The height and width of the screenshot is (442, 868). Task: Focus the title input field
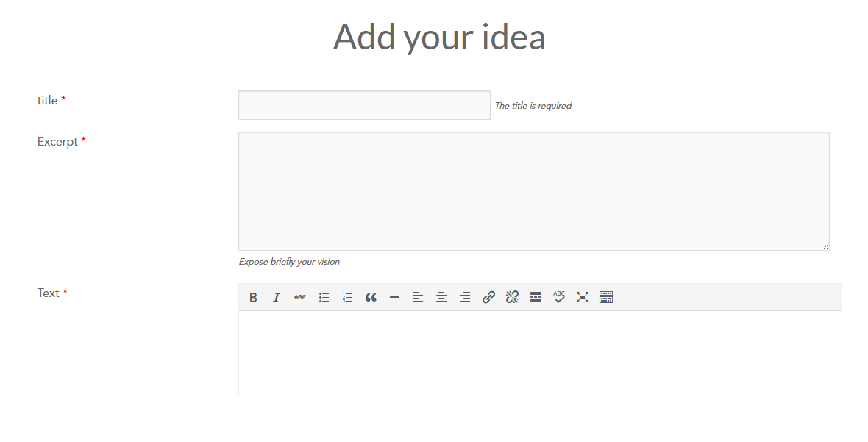pos(364,105)
